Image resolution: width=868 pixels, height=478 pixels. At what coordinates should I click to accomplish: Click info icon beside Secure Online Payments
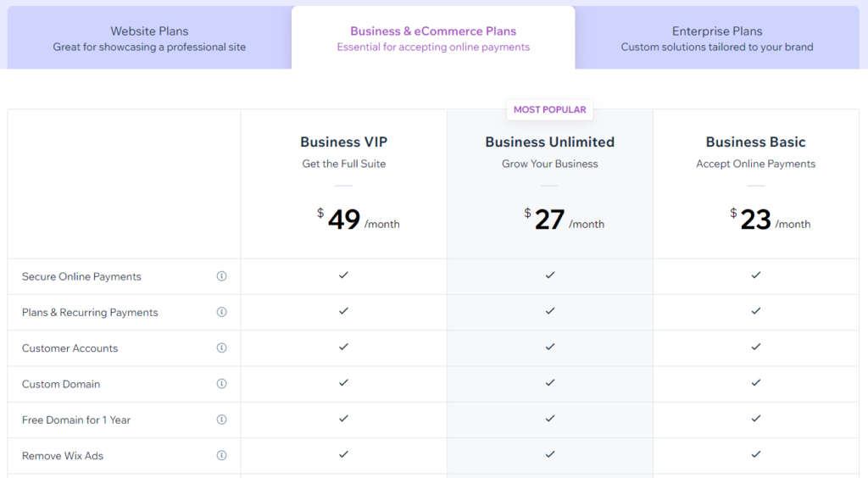(221, 276)
